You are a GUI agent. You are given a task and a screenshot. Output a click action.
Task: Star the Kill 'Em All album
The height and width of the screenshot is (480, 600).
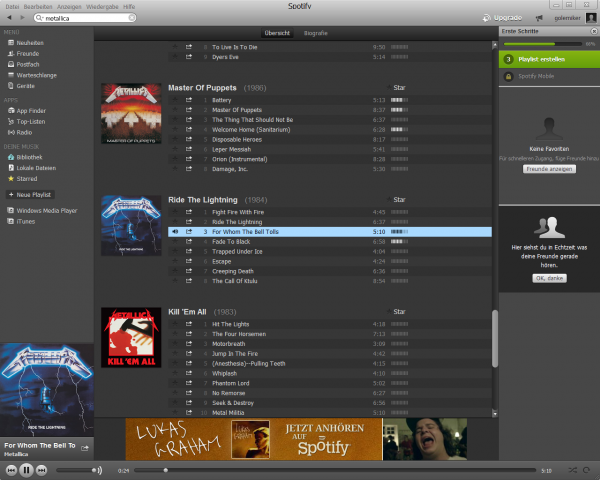click(396, 312)
